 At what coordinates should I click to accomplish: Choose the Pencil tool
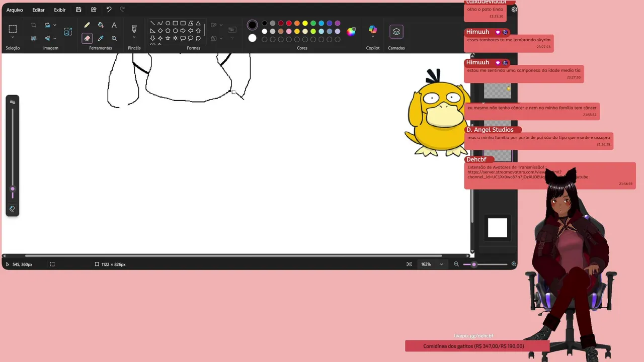(x=87, y=25)
